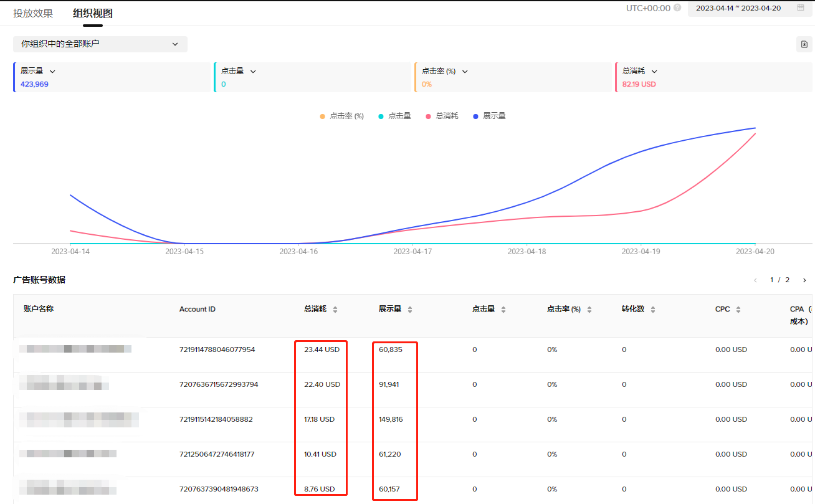Screen dimensions: 815x504
Task: Sort table by 点击率 (%) column
Action: tap(589, 310)
